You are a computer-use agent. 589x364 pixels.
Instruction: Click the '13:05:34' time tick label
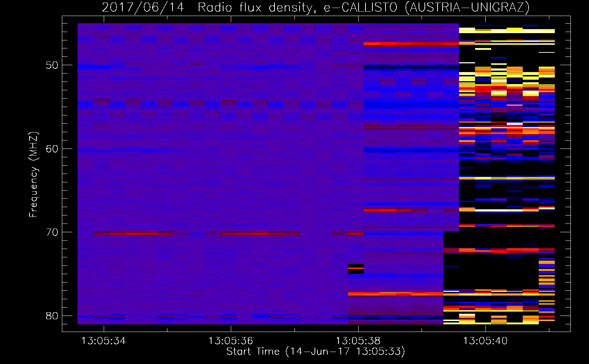pos(103,341)
